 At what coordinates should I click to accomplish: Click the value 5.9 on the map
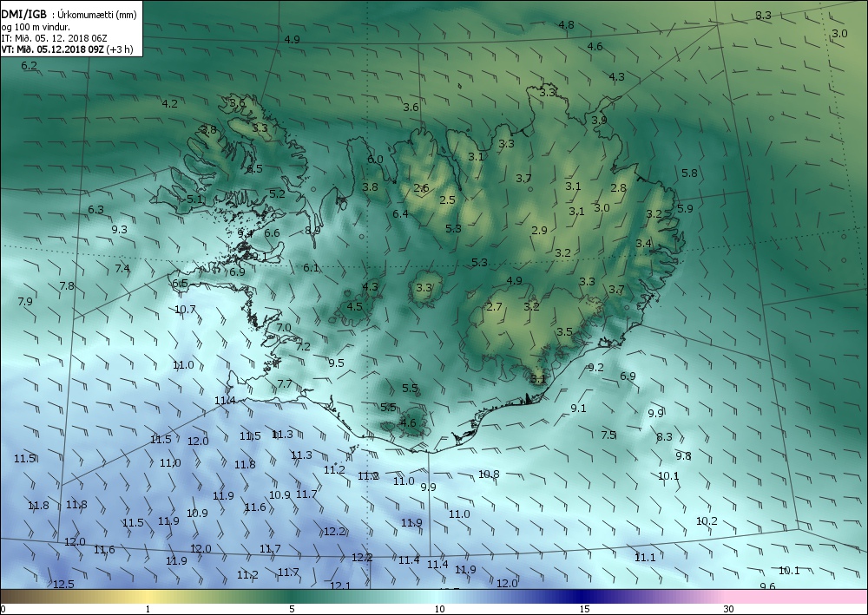(686, 208)
